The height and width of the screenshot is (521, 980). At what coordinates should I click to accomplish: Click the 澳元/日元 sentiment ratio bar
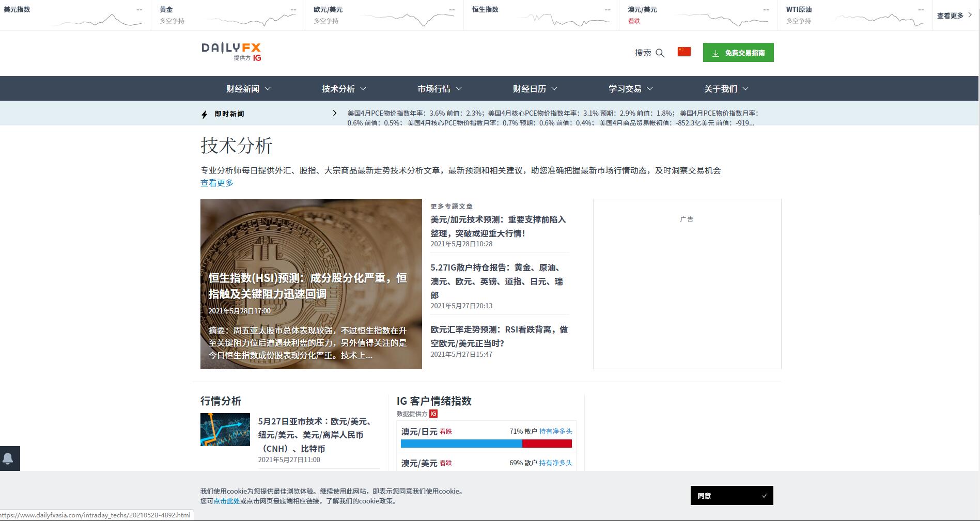[x=486, y=443]
